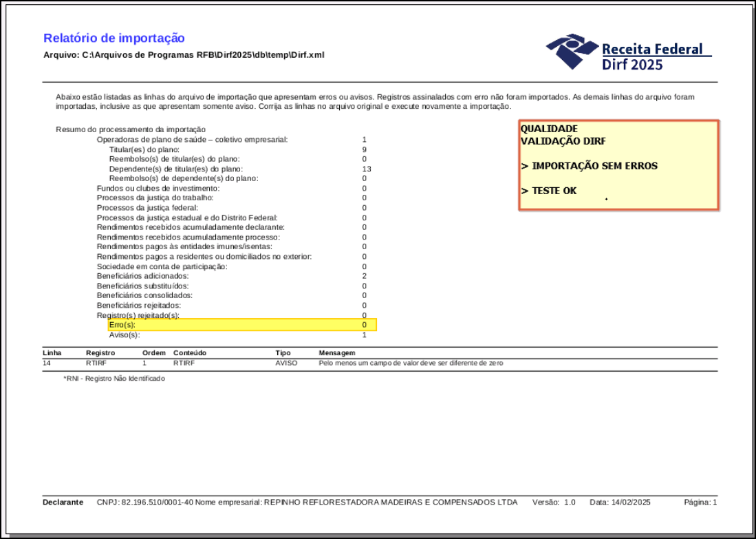Click the AVISO cell in row 14
Viewport: 756px width, 539px height.
(x=286, y=363)
